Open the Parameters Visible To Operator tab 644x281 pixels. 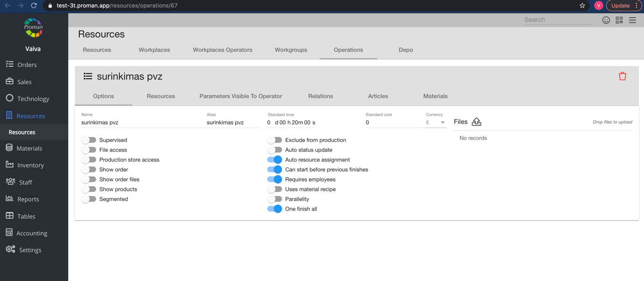point(240,96)
